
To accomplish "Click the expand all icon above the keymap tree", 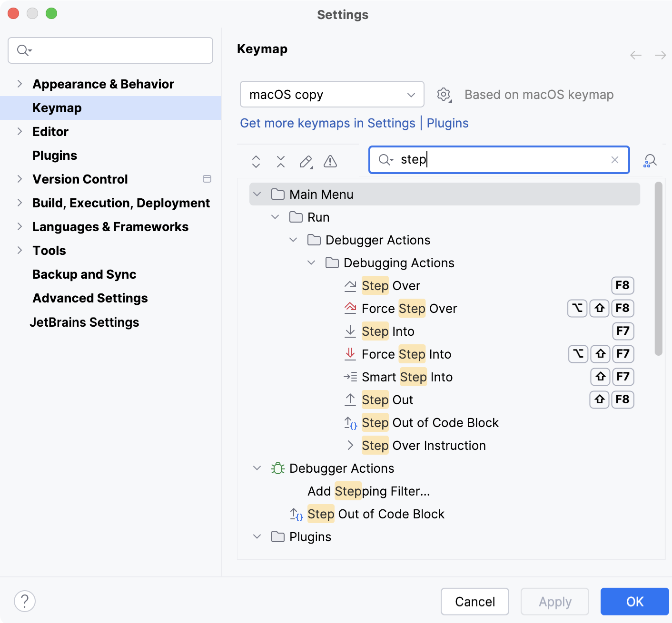I will pyautogui.click(x=256, y=162).
